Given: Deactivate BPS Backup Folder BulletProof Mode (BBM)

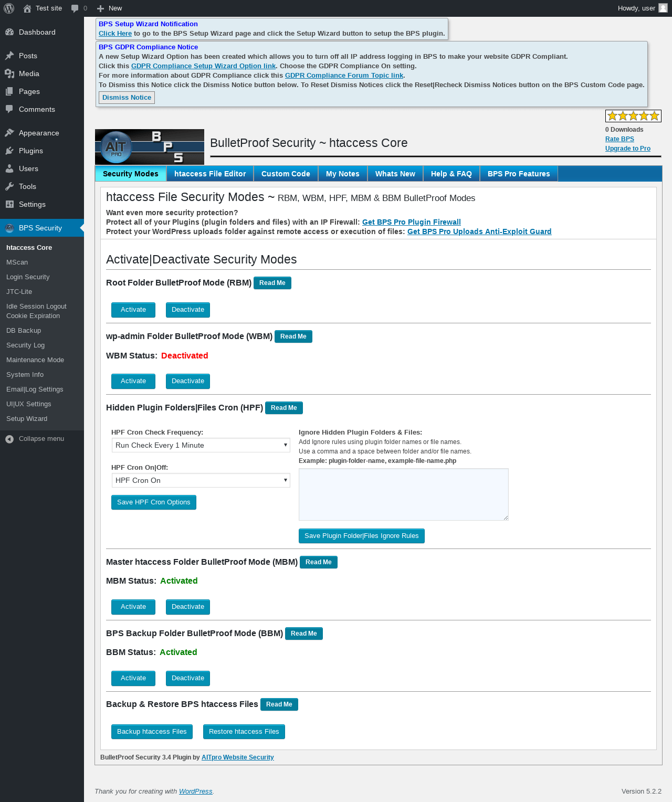Looking at the screenshot, I should [188, 678].
